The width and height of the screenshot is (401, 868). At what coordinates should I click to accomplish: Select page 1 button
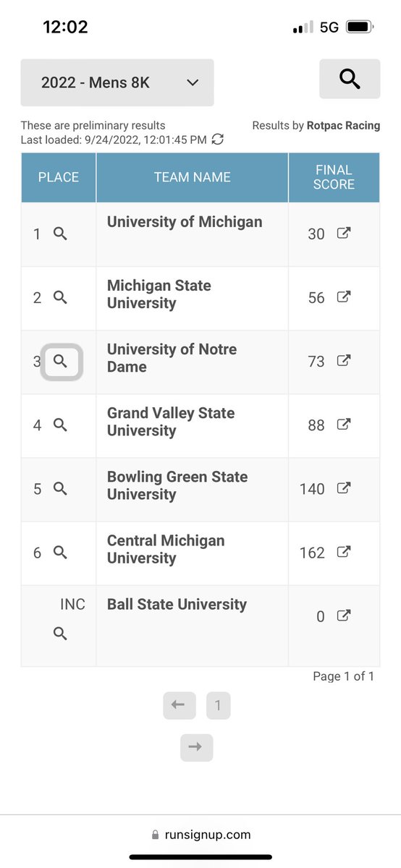point(218,705)
